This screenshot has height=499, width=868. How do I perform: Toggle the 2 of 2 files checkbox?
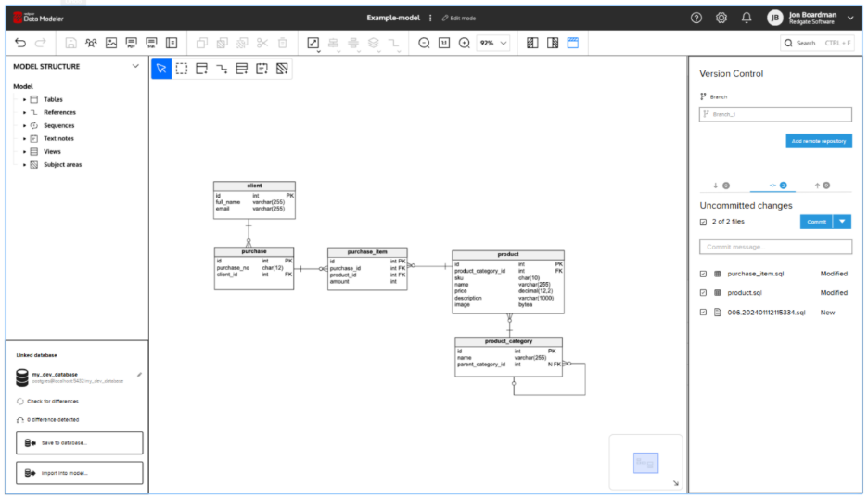tap(704, 222)
